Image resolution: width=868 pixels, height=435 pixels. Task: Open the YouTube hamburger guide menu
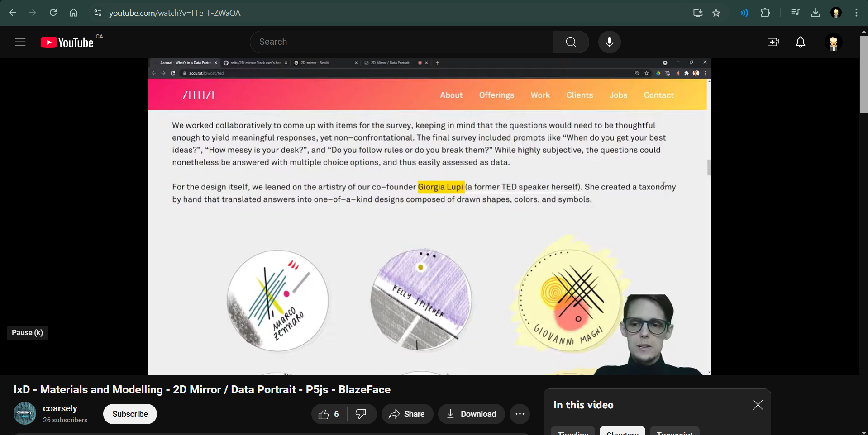pyautogui.click(x=20, y=42)
